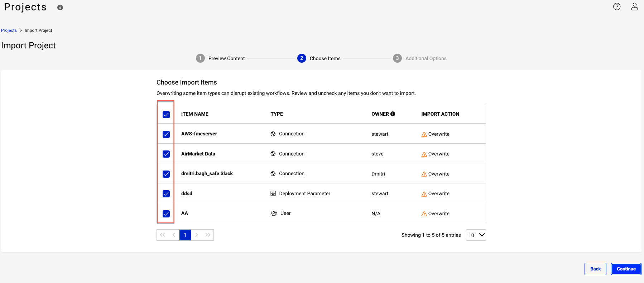644x283 pixels.
Task: Select page 1 in pagination
Action: (185, 235)
